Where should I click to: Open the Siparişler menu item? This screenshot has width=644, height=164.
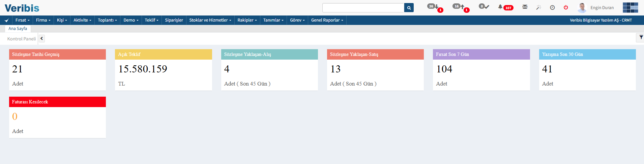[x=174, y=20]
